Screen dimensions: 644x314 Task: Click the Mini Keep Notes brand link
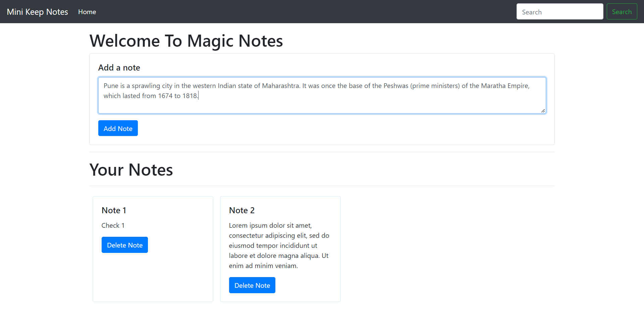tap(37, 12)
